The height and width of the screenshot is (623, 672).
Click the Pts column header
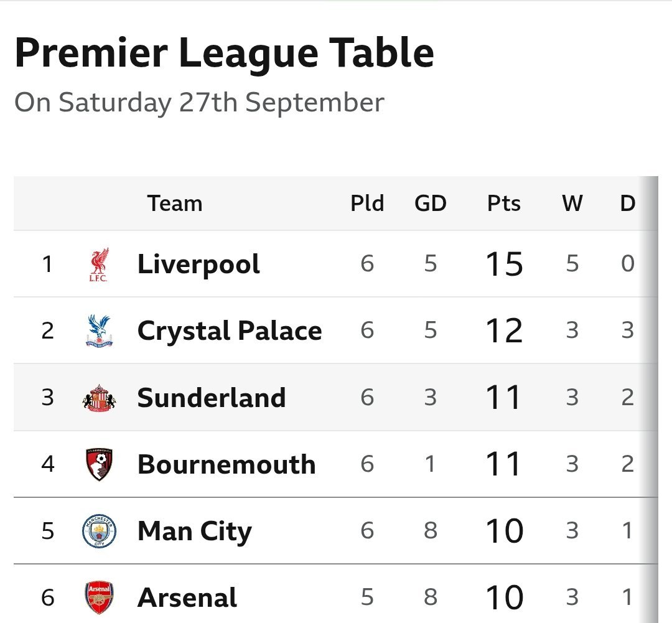click(x=504, y=204)
